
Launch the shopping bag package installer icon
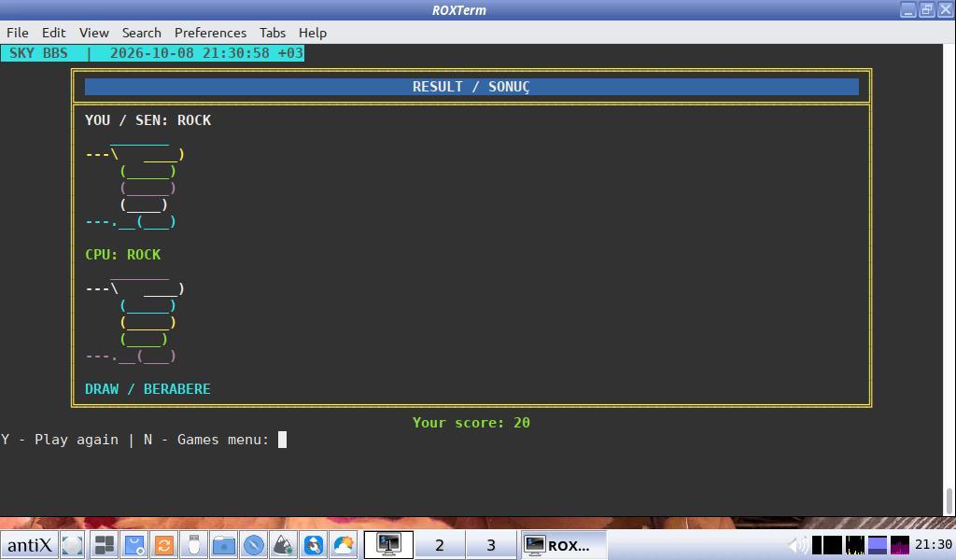pyautogui.click(x=134, y=545)
